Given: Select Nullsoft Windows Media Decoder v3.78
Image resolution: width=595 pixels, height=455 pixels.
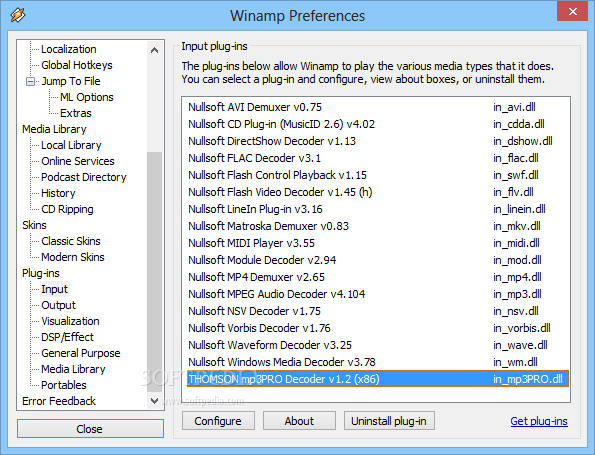Looking at the screenshot, I should click(x=378, y=362).
